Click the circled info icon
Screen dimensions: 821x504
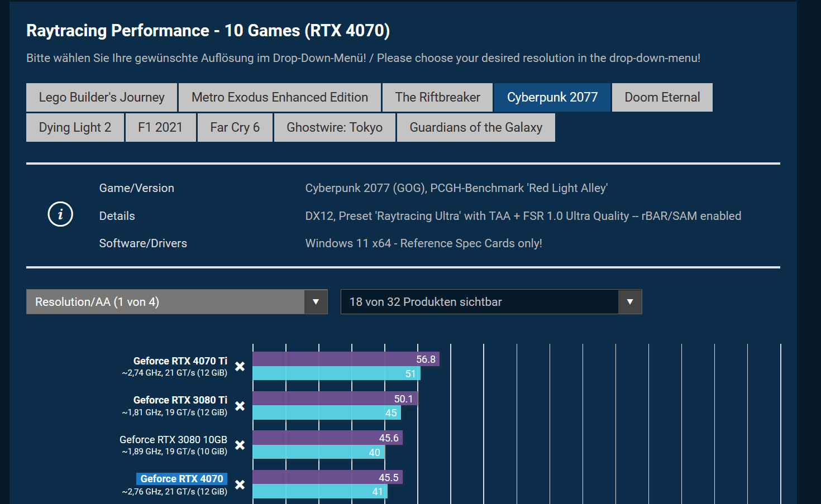(x=60, y=214)
